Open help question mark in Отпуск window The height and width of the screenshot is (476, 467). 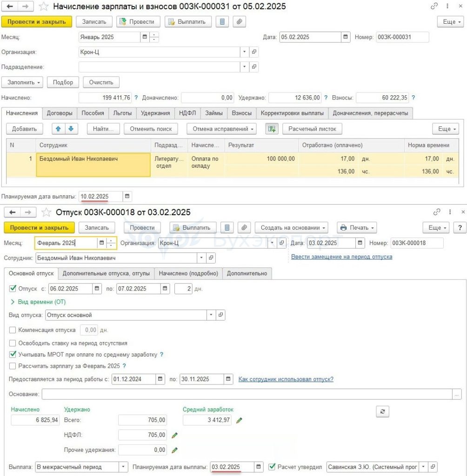pos(460,228)
